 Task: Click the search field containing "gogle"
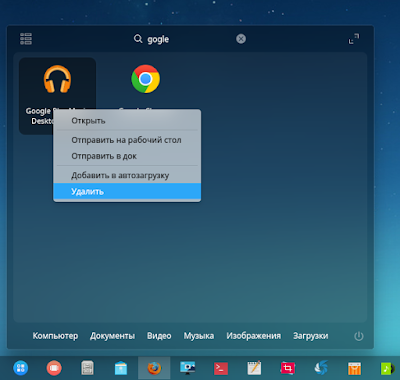pyautogui.click(x=190, y=39)
